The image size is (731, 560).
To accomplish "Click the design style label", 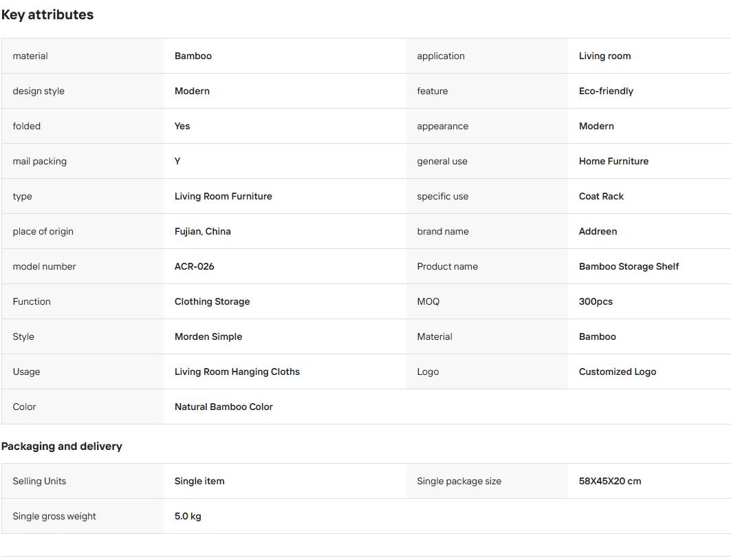I will pyautogui.click(x=39, y=91).
